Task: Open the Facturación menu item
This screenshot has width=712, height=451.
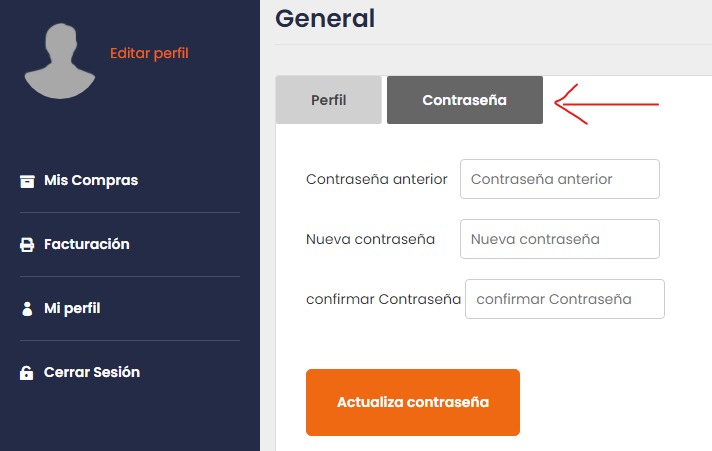Action: (87, 244)
